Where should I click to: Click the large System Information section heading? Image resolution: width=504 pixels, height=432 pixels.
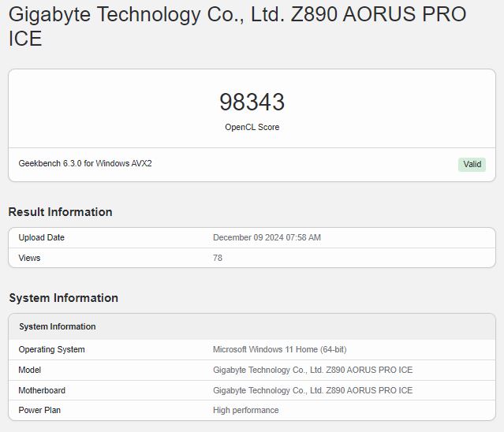click(64, 298)
